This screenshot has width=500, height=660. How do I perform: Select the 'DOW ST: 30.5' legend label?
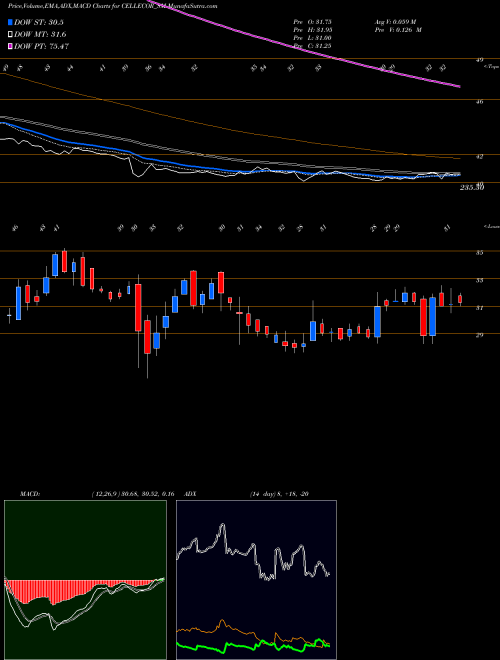point(39,23)
